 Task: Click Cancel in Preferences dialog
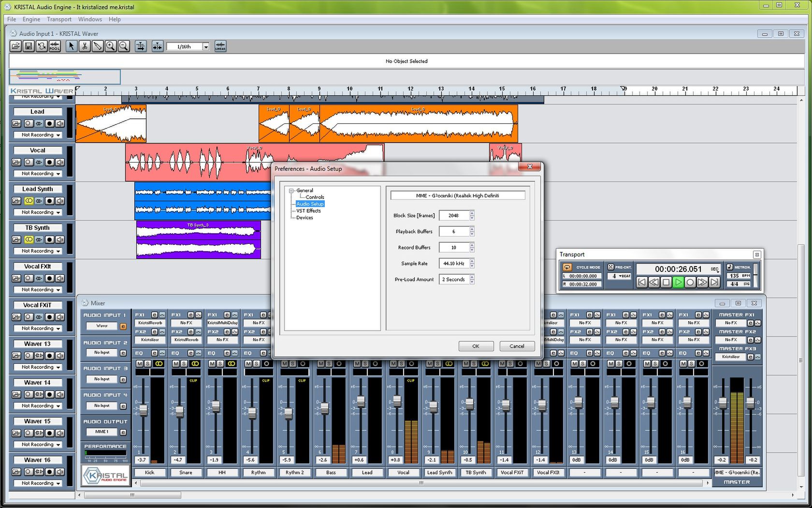(x=517, y=346)
